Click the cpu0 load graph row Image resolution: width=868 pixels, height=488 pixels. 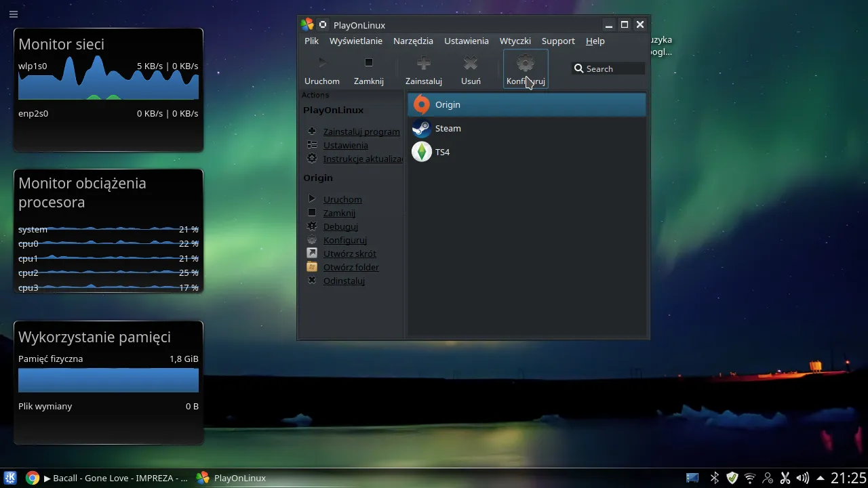pyautogui.click(x=108, y=243)
